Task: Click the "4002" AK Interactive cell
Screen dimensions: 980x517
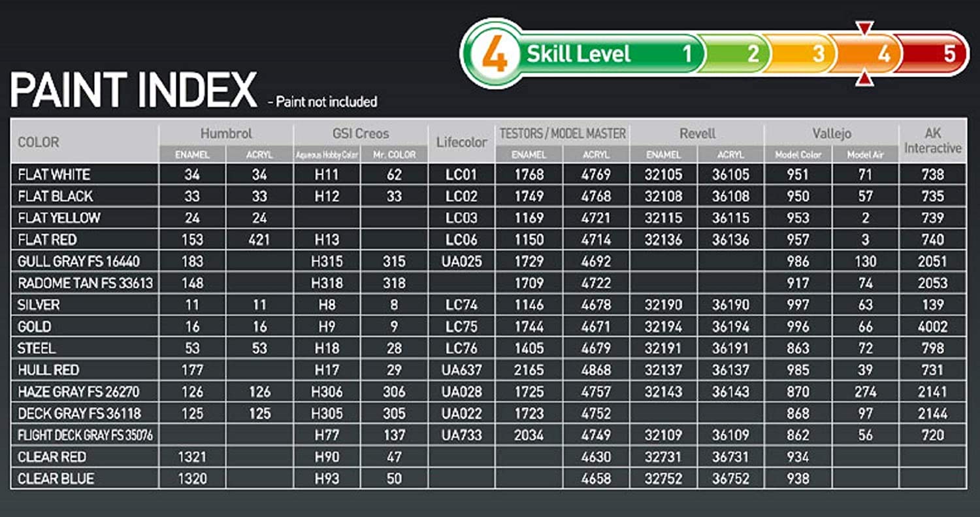Action: point(933,326)
